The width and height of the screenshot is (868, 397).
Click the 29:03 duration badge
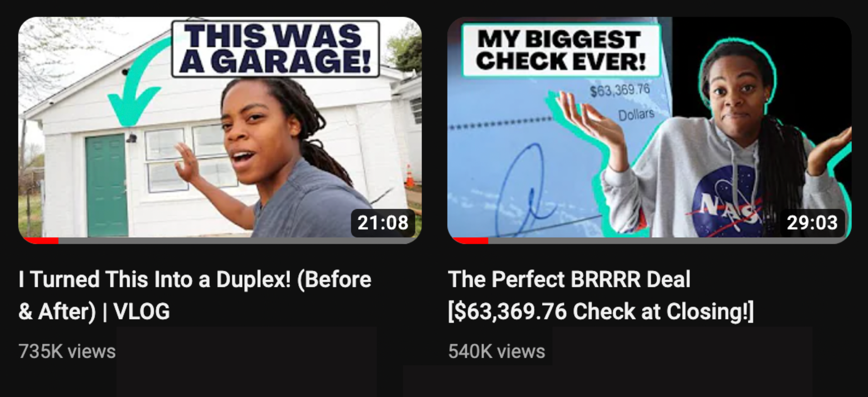(812, 222)
